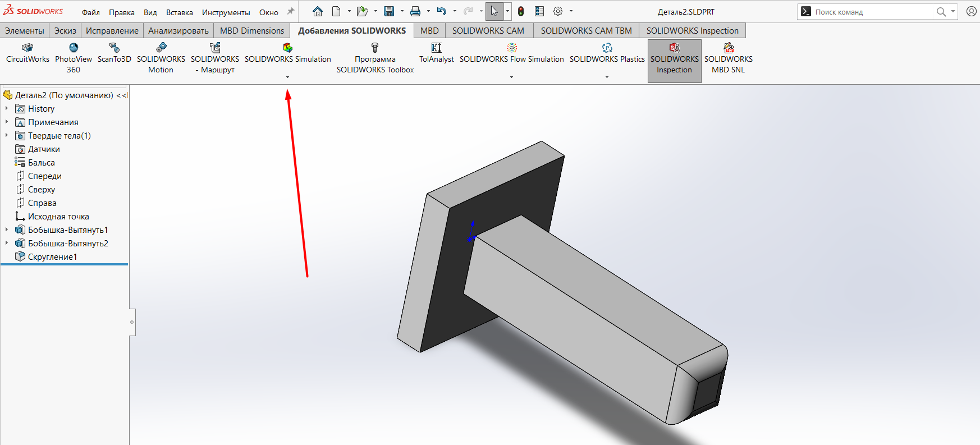
Task: Enable SOLIDWORKS Flow Simulation add-in
Action: pos(511,53)
